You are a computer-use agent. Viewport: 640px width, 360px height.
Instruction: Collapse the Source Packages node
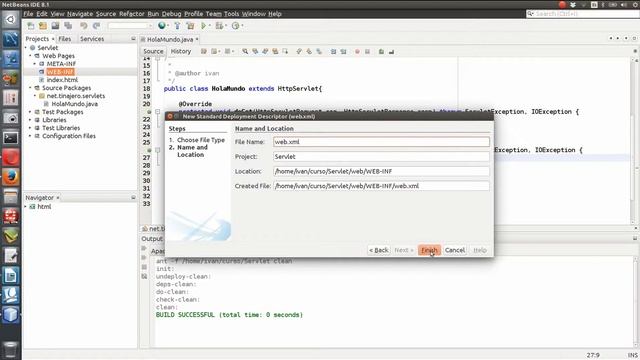pyautogui.click(x=31, y=88)
